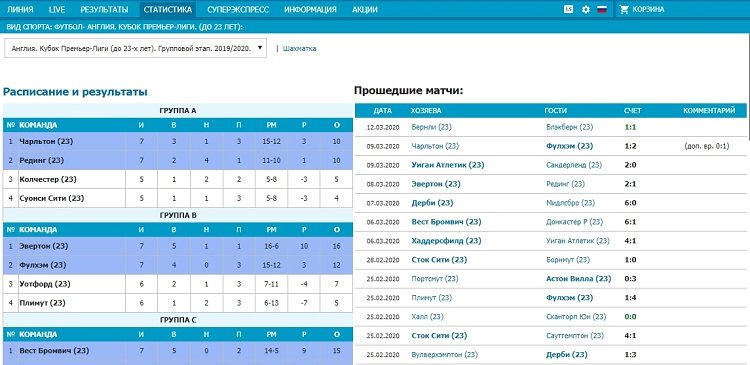
Task: Click the Дата column header
Action: pyautogui.click(x=383, y=111)
